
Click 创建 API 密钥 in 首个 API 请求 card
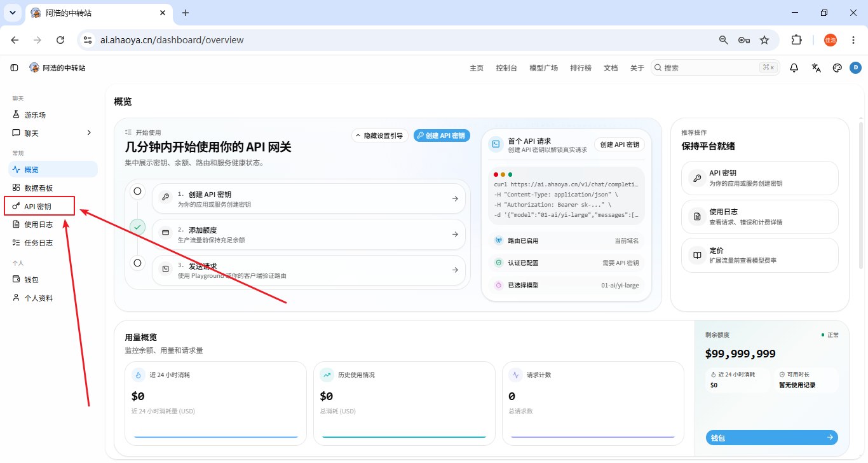pos(620,144)
